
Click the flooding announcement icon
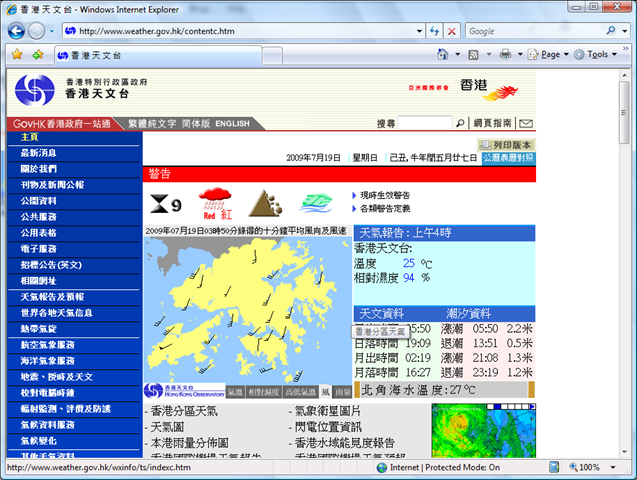click(x=316, y=203)
